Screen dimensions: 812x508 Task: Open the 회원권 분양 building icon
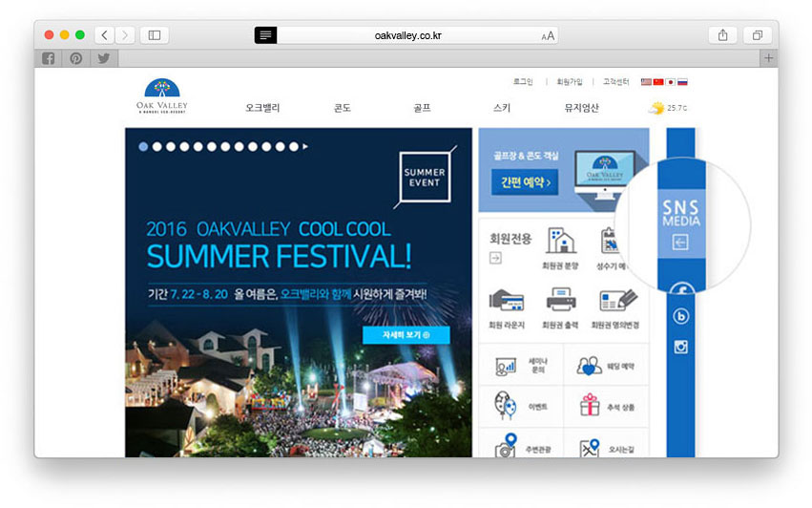pyautogui.click(x=560, y=241)
